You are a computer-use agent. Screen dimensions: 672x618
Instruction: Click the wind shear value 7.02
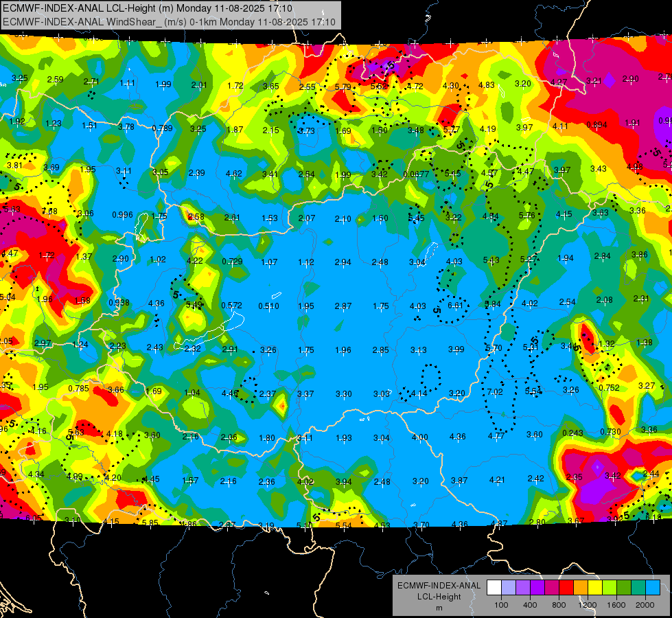click(495, 392)
